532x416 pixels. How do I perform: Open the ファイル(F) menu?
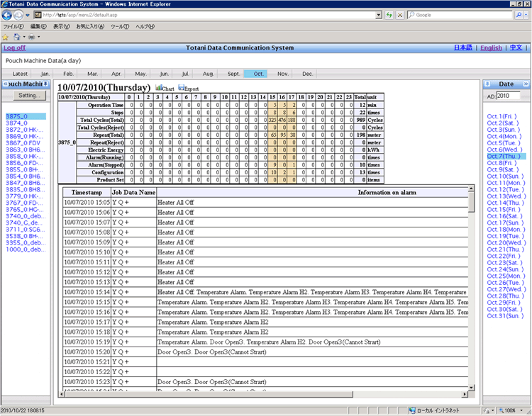click(13, 26)
